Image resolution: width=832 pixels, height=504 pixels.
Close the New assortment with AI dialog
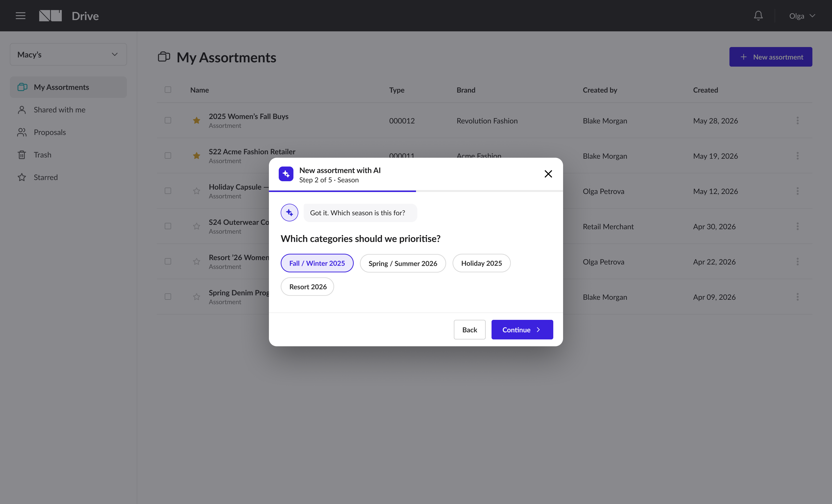pos(548,174)
